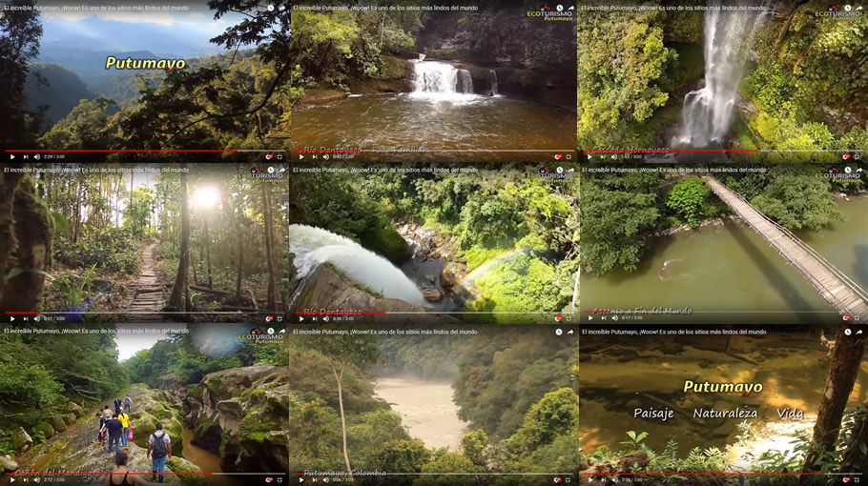868x486 pixels.
Task: Click the play icon in the forest path frame
Action: point(12,318)
